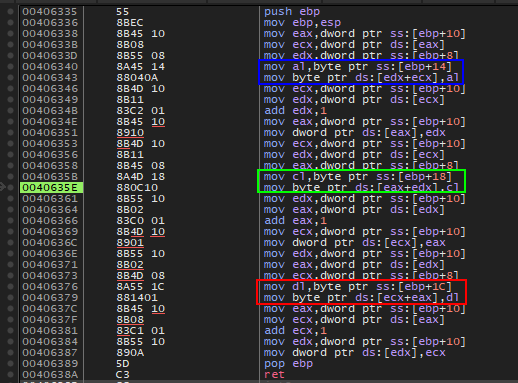
Task: Toggle breakpoint dot on highlighted 0040635E row
Action: 10,188
